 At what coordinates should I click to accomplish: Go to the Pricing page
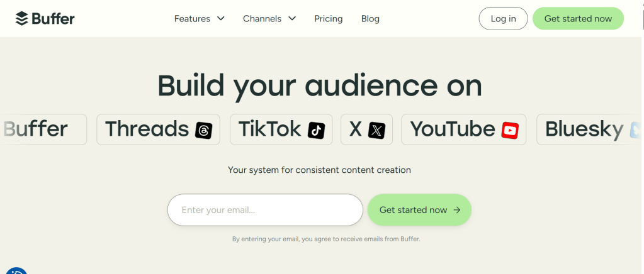(x=329, y=19)
